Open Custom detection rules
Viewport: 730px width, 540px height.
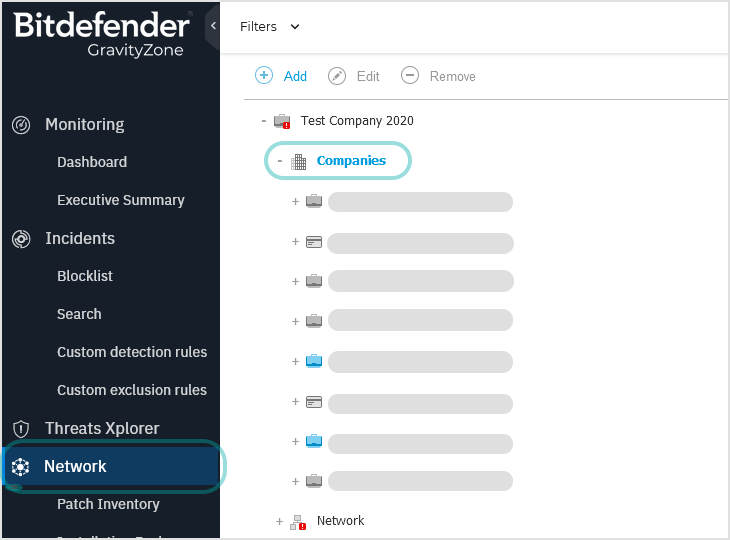tap(132, 352)
